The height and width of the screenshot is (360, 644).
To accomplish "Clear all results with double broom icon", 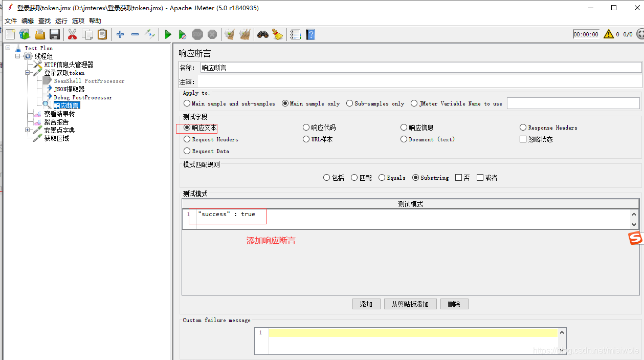I will 245,34.
